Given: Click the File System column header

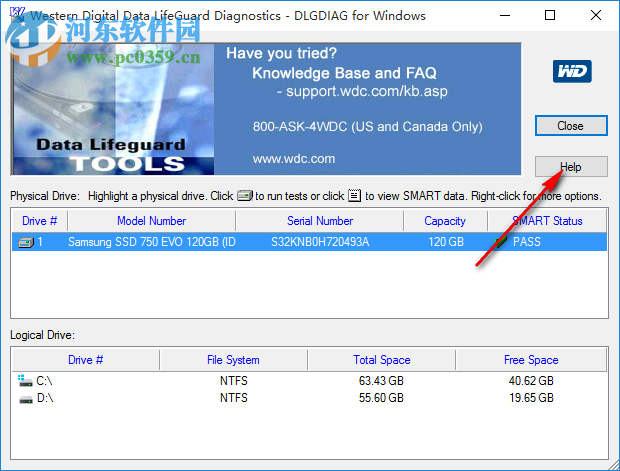Looking at the screenshot, I should point(233,360).
